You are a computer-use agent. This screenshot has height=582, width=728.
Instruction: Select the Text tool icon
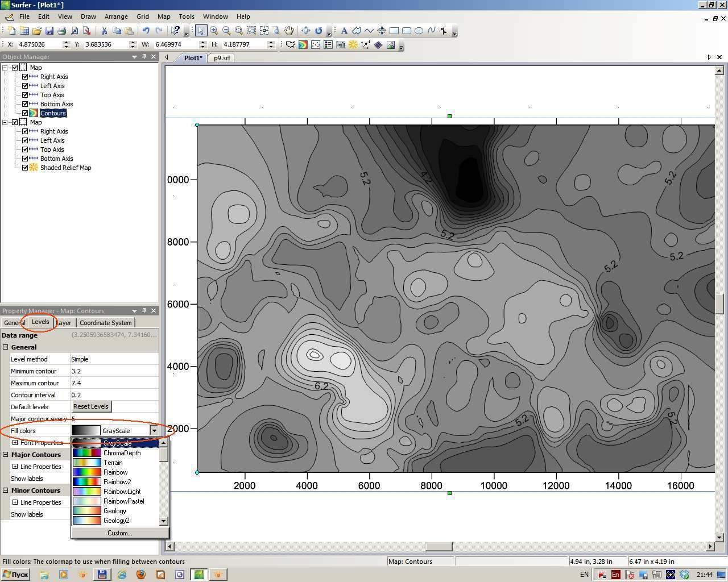pos(344,31)
